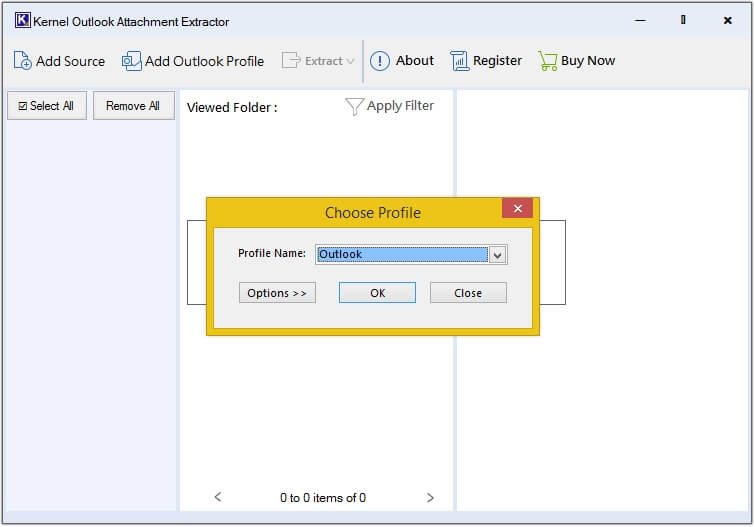
Task: Open the About info icon
Action: coord(380,61)
